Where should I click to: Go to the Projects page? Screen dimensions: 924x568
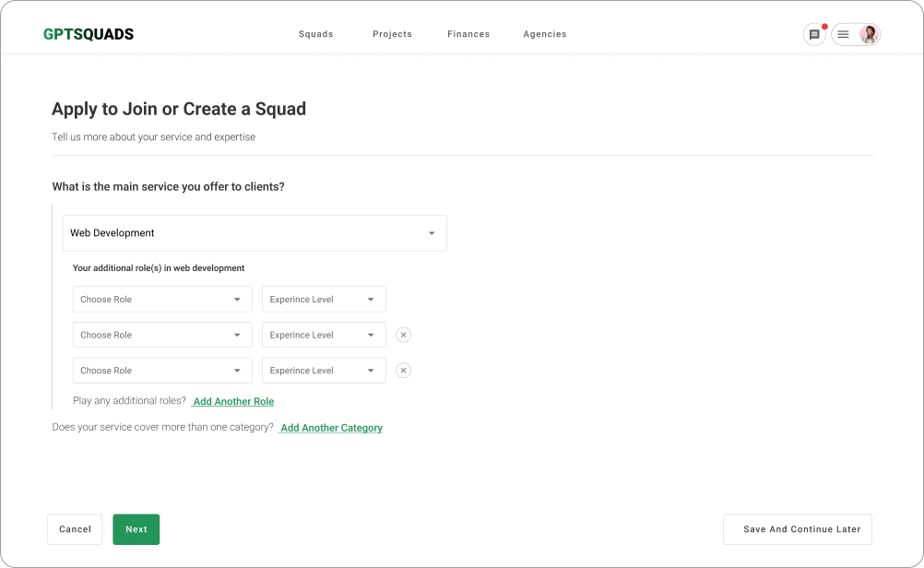click(392, 34)
